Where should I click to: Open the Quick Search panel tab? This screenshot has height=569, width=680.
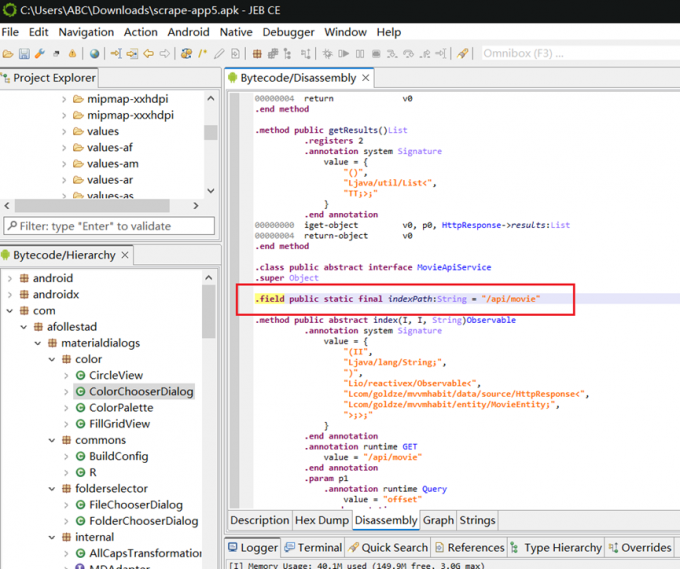pyautogui.click(x=388, y=548)
